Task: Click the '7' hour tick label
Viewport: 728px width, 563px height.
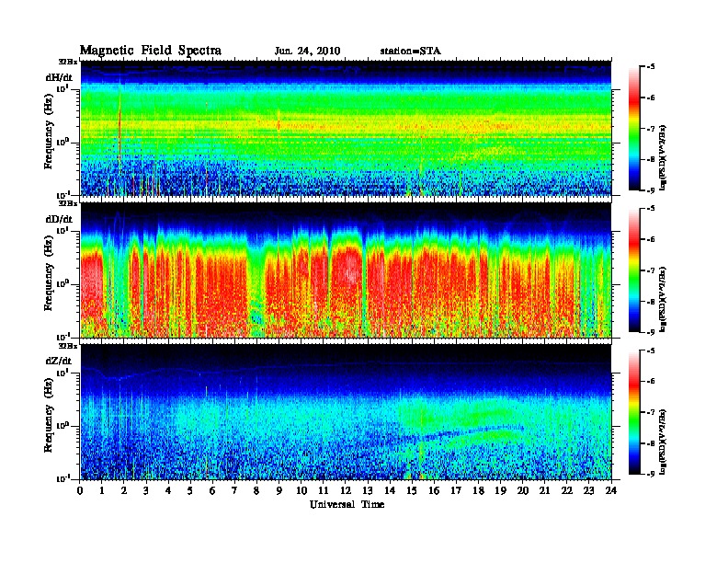Action: tap(235, 490)
